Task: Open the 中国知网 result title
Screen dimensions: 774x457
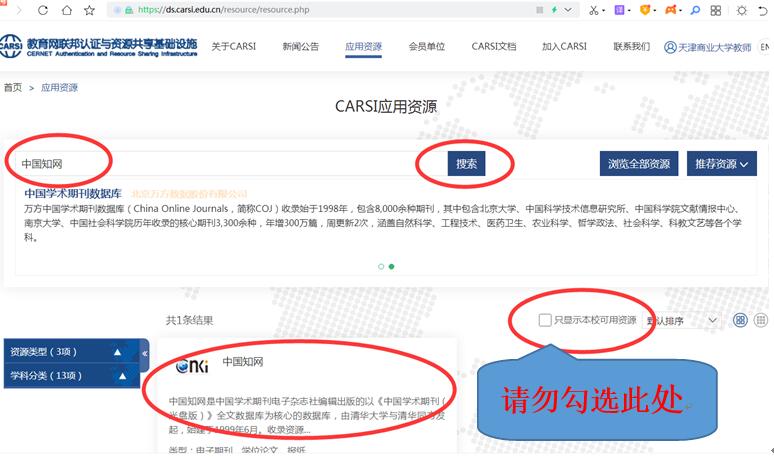Action: [242, 362]
